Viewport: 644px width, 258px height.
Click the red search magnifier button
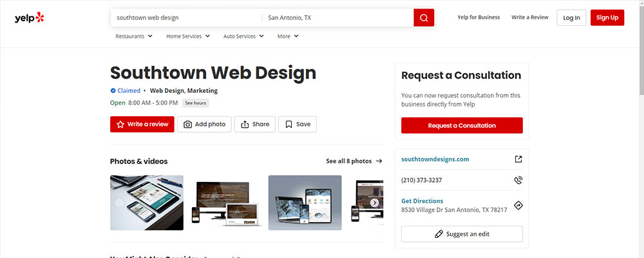(424, 17)
